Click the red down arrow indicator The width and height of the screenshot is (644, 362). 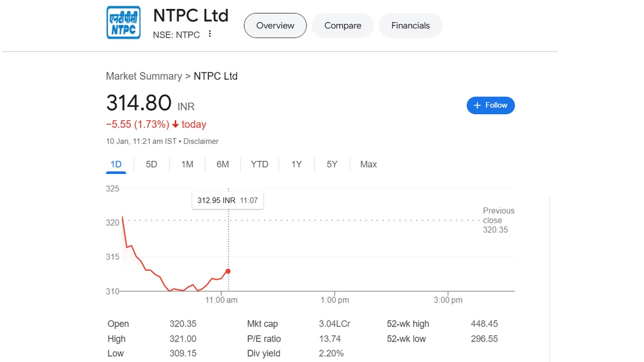pos(175,124)
